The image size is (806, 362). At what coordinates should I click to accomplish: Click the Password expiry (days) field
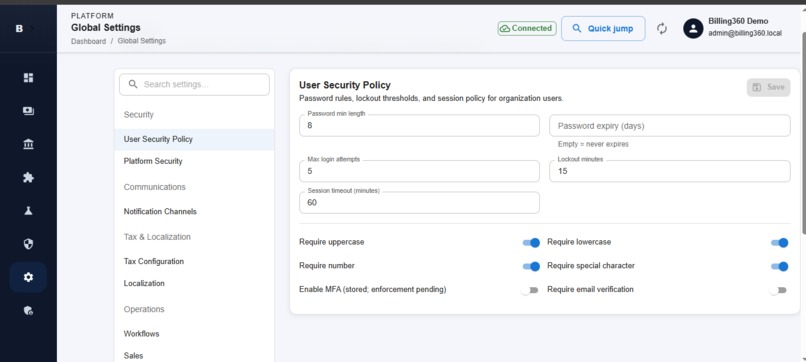click(x=670, y=125)
